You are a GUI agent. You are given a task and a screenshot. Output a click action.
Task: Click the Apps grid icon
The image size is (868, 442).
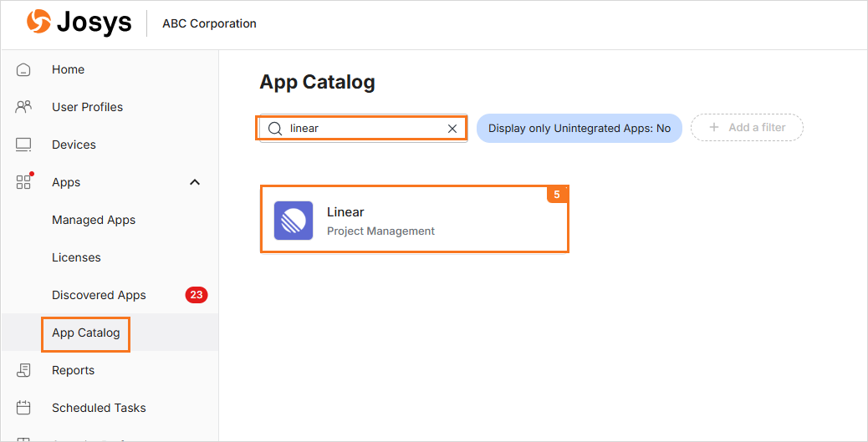[23, 182]
